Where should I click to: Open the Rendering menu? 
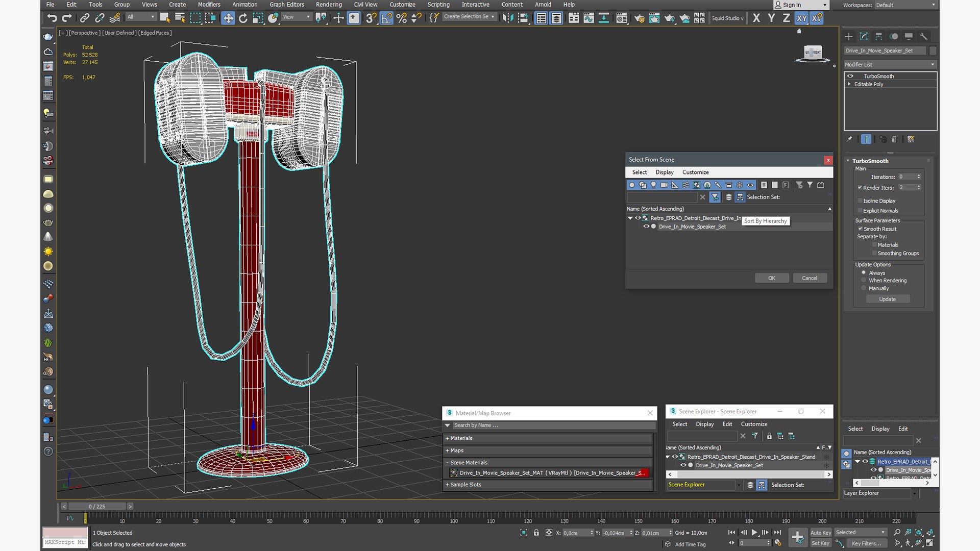coord(329,5)
